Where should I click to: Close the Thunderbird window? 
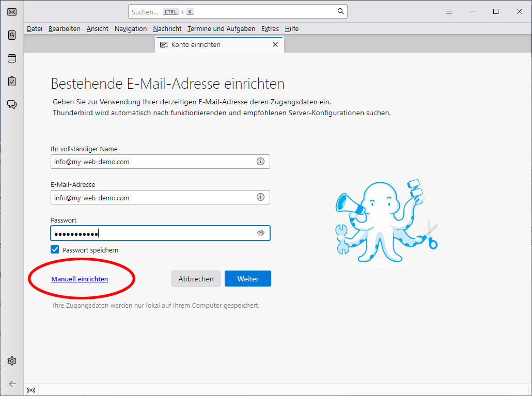pyautogui.click(x=520, y=11)
